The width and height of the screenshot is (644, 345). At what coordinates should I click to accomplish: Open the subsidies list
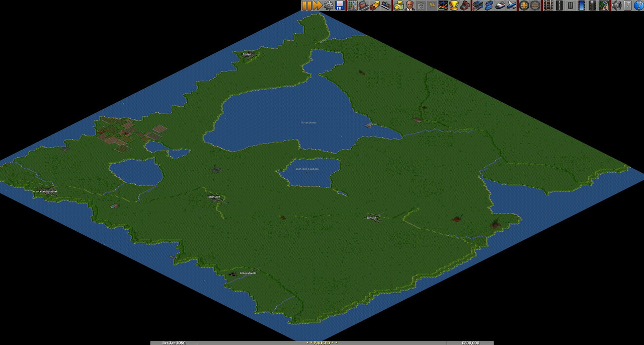point(374,6)
